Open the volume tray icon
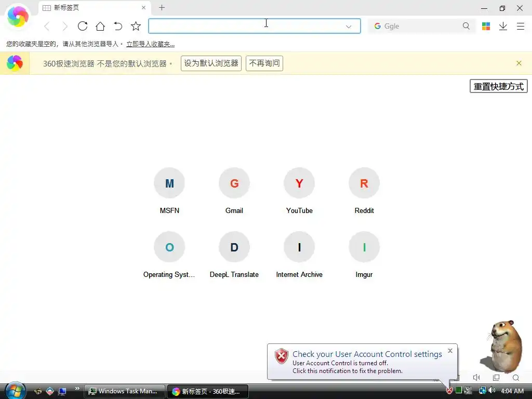Screen dimensions: 532x399 [x=492, y=391]
